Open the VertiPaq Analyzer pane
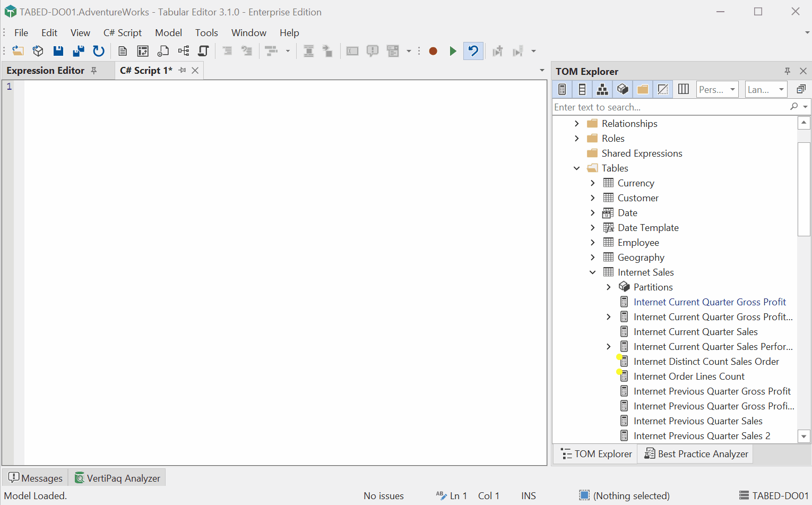 117,477
